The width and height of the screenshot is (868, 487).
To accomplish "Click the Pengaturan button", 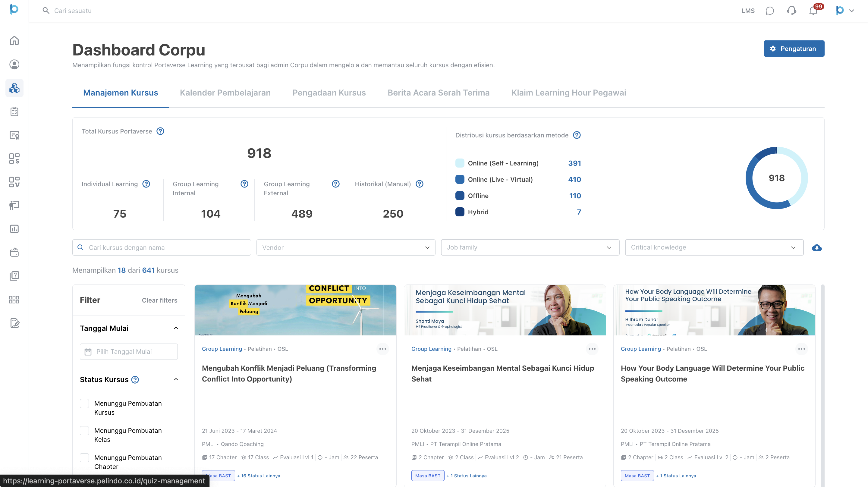I will tap(794, 49).
